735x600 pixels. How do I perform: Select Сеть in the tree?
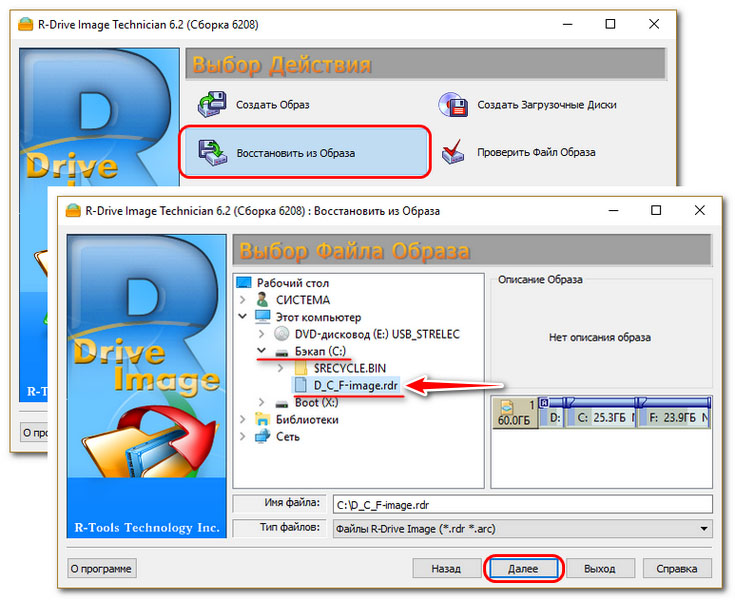(x=287, y=437)
